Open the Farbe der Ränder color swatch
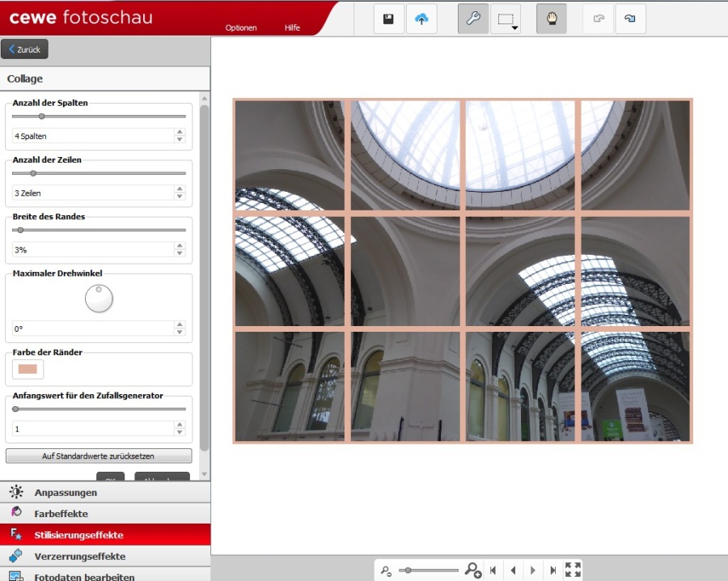Image resolution: width=728 pixels, height=581 pixels. [x=28, y=369]
